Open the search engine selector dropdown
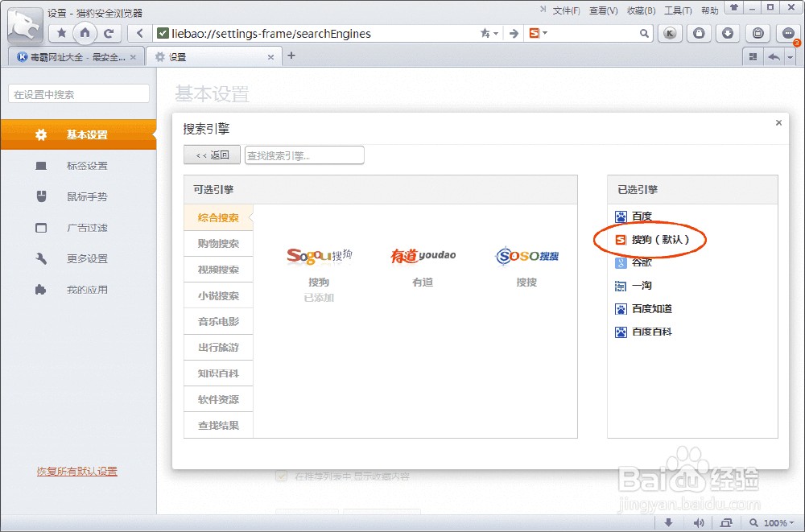 point(538,33)
